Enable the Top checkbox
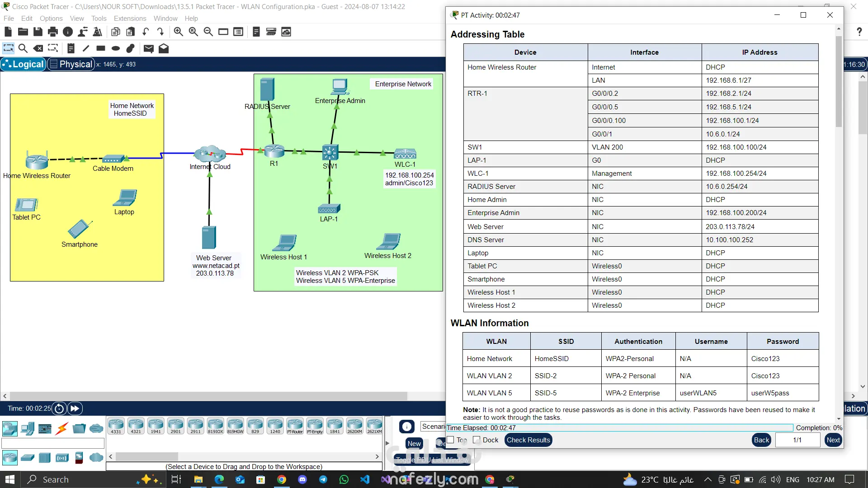The image size is (868, 488). [451, 440]
